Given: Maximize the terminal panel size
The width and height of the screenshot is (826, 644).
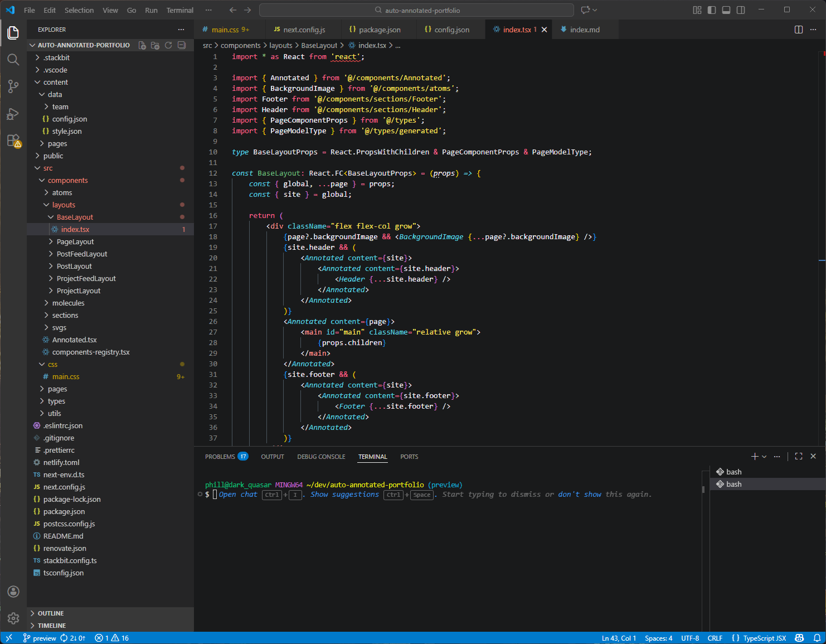Looking at the screenshot, I should pyautogui.click(x=798, y=456).
